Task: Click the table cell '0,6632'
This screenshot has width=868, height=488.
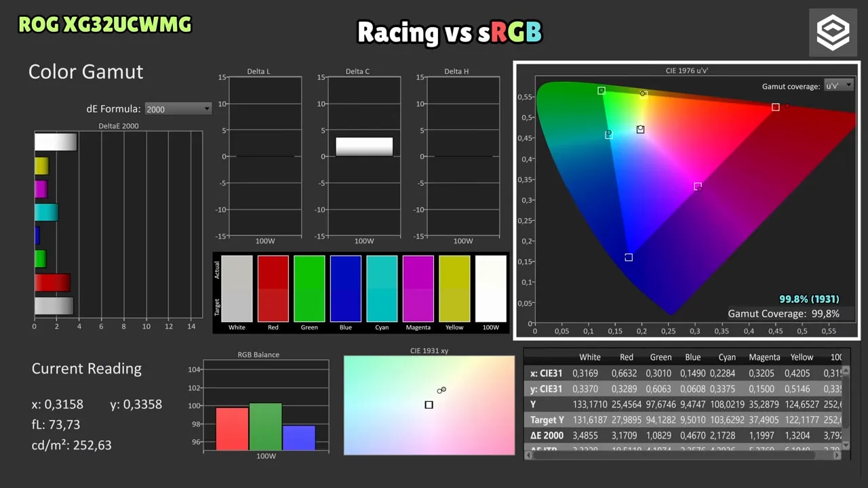Action: coord(623,373)
